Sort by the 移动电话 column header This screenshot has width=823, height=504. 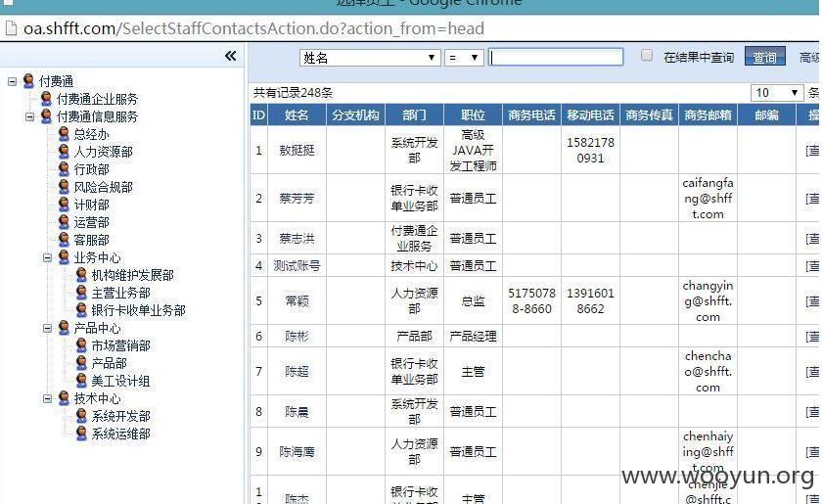(x=590, y=115)
